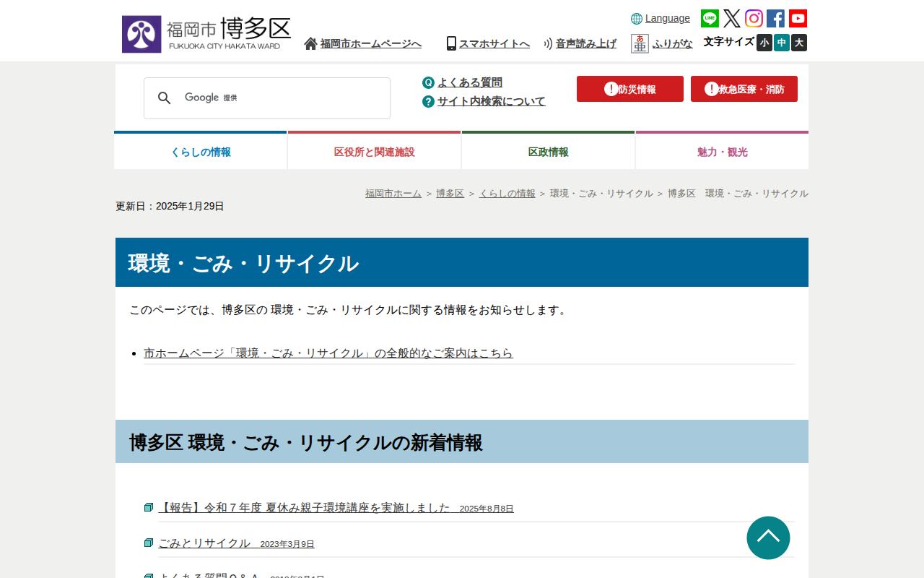The height and width of the screenshot is (578, 924).
Task: Click the question mark icon beside サイト内検索について
Action: 428,101
